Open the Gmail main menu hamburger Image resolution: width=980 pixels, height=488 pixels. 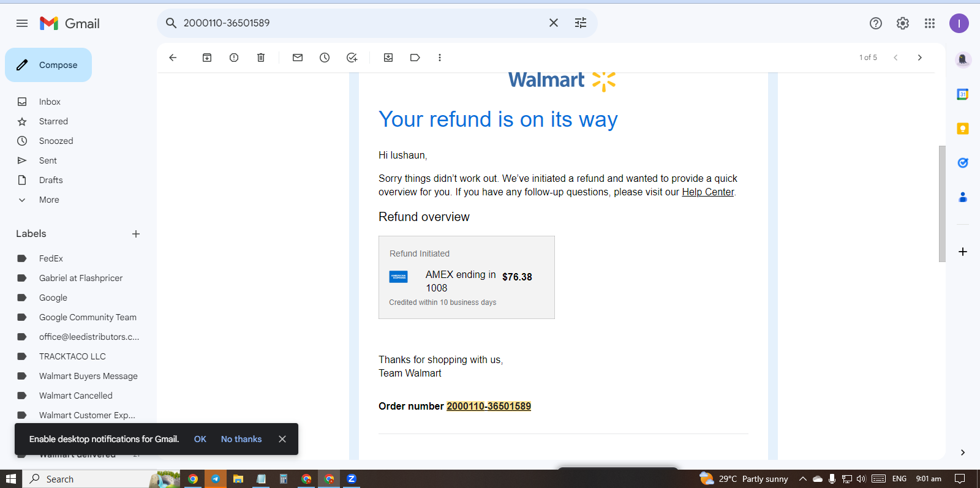point(22,23)
